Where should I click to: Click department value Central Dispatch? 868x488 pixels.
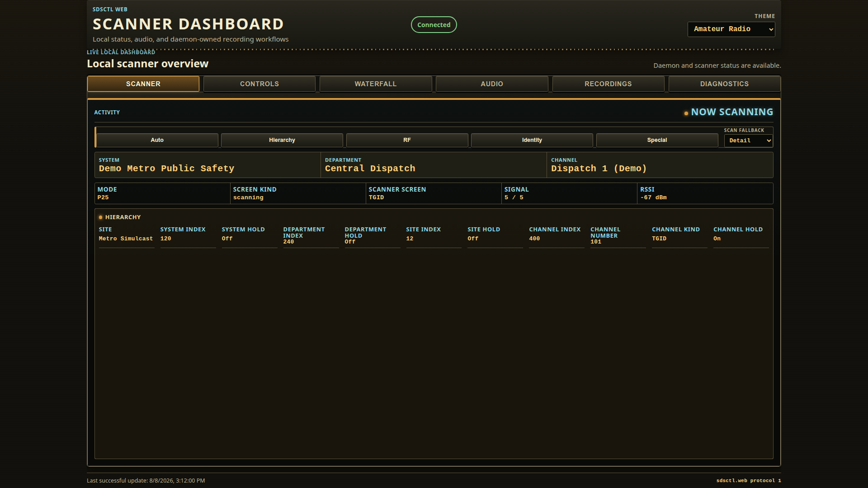(370, 169)
